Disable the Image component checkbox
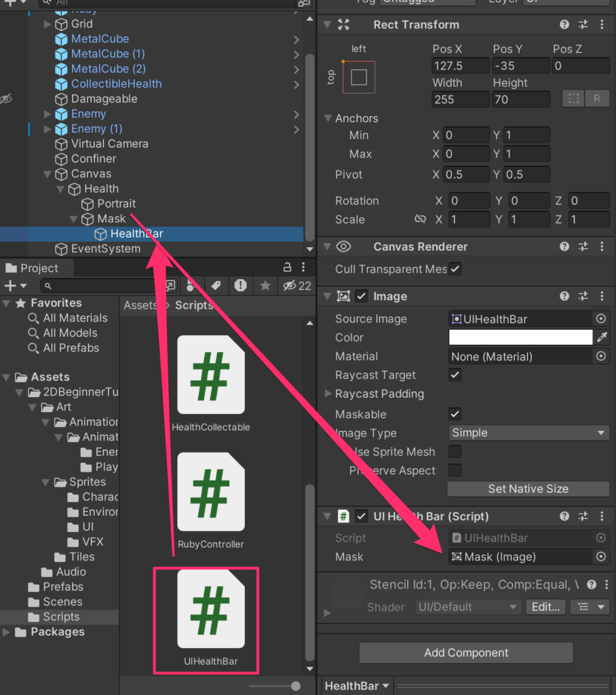616x695 pixels. coord(362,296)
